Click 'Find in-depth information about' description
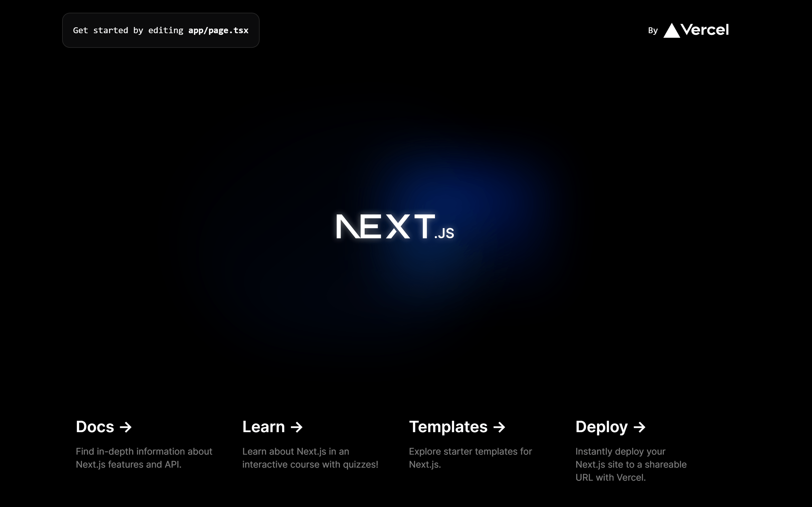Screen dimensions: 812x507 click(144, 451)
